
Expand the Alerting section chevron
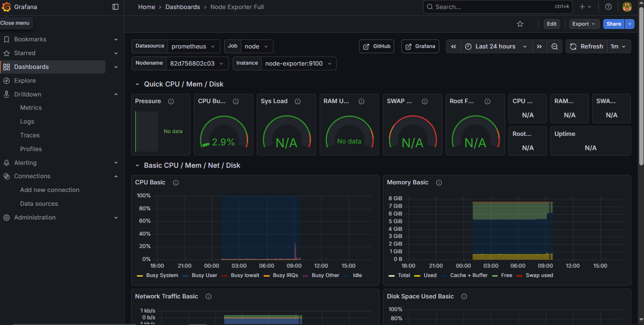tap(116, 163)
